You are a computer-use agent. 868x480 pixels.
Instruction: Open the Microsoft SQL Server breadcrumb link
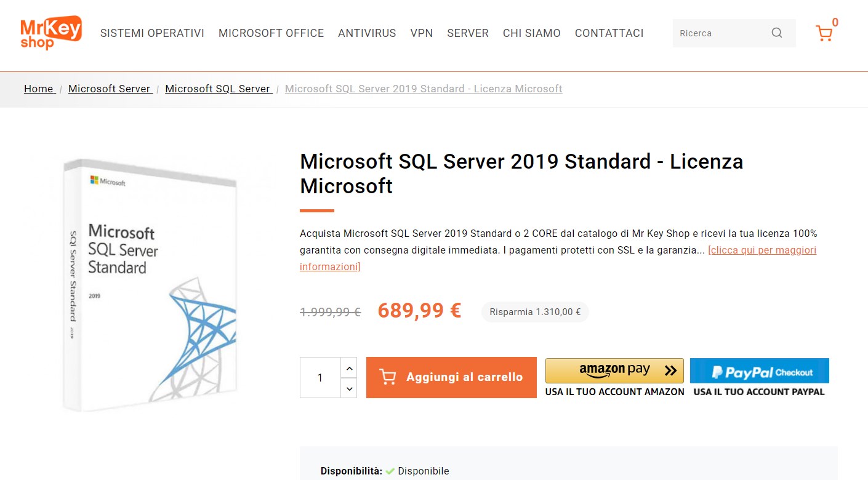[218, 89]
